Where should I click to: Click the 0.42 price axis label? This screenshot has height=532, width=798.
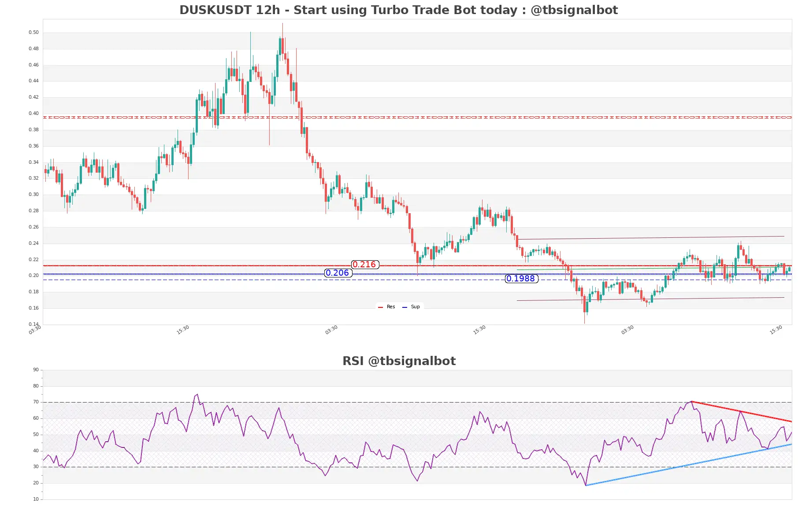(x=33, y=97)
